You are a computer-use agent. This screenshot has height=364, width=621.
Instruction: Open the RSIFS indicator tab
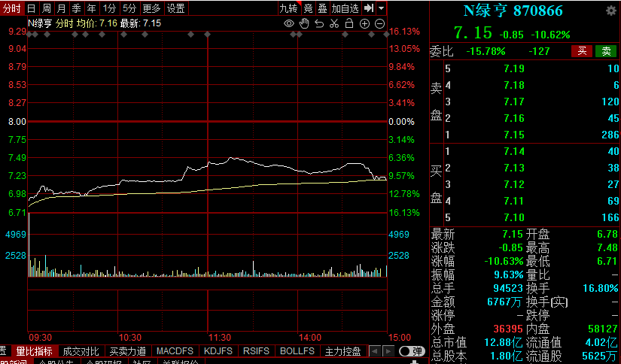[256, 351]
